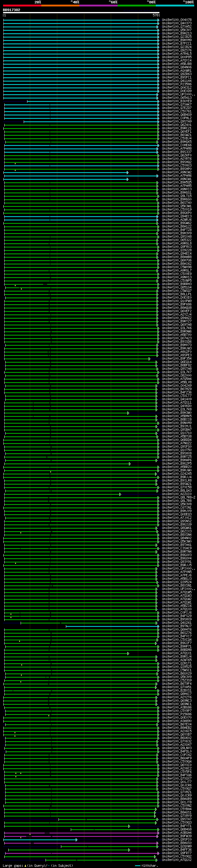The height and width of the screenshot is (868, 197).
Task: Click the UniRef100_Q6VEF1 entry
Action: [x=177, y=132]
